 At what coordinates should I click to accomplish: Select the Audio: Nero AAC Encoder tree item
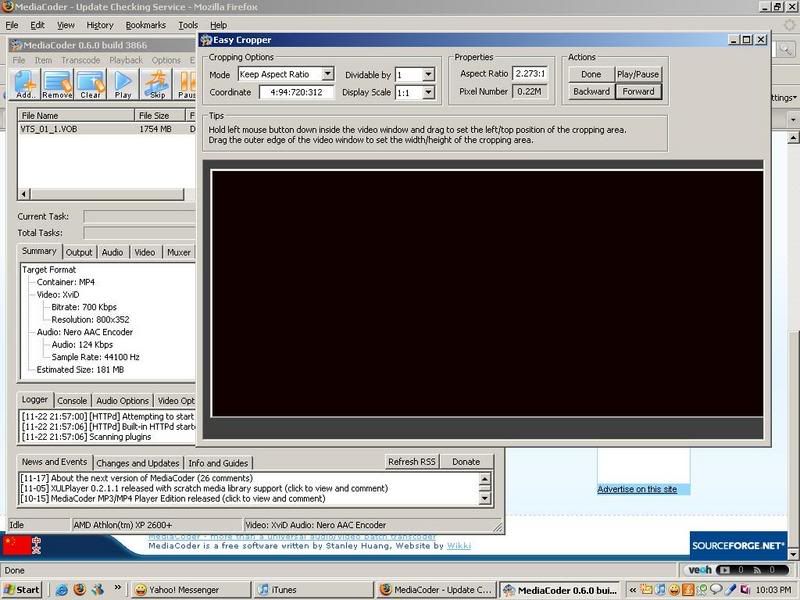tap(85, 332)
